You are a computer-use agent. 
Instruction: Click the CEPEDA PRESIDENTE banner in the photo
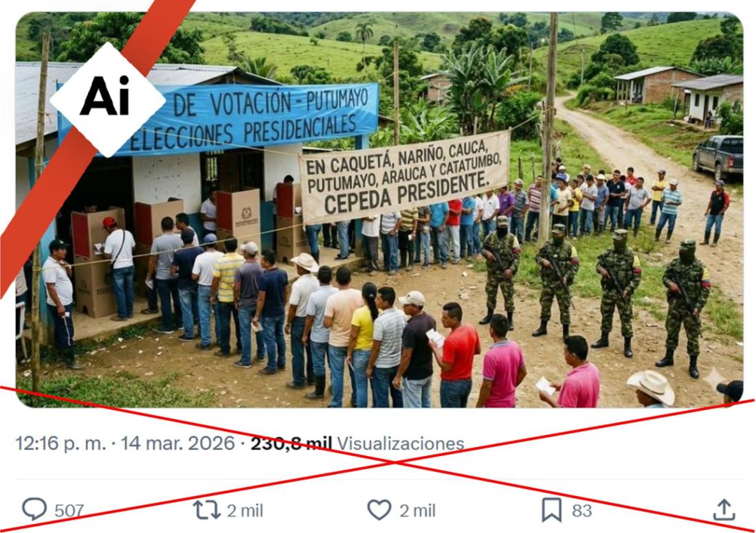pyautogui.click(x=404, y=177)
